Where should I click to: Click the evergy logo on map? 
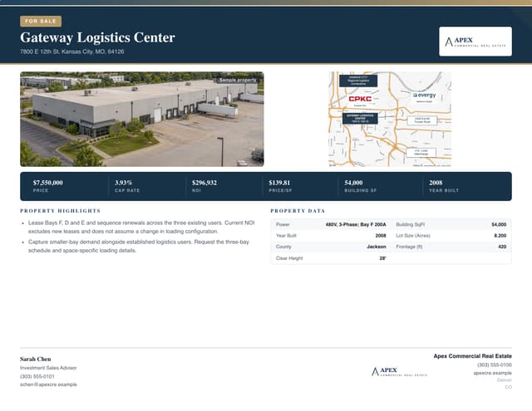click(x=424, y=95)
